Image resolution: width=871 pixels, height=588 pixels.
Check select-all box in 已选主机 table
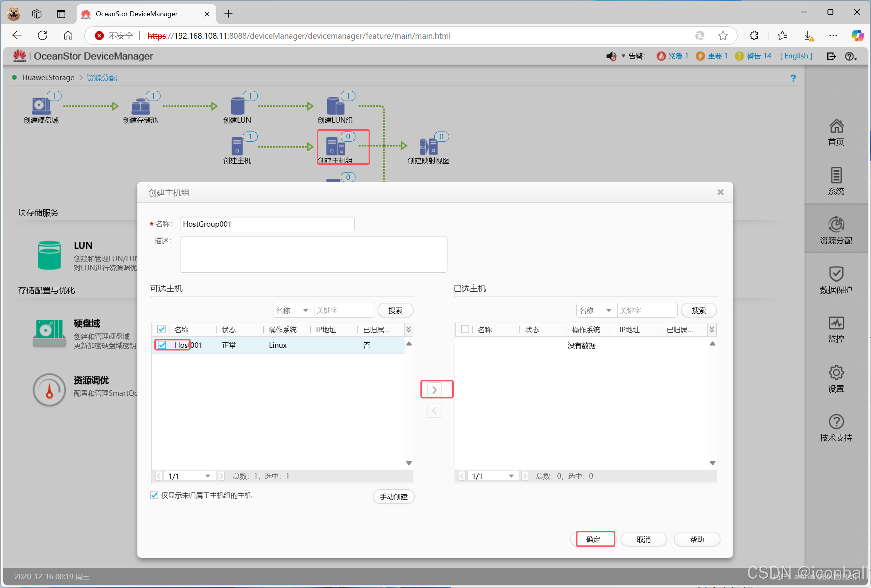[465, 329]
